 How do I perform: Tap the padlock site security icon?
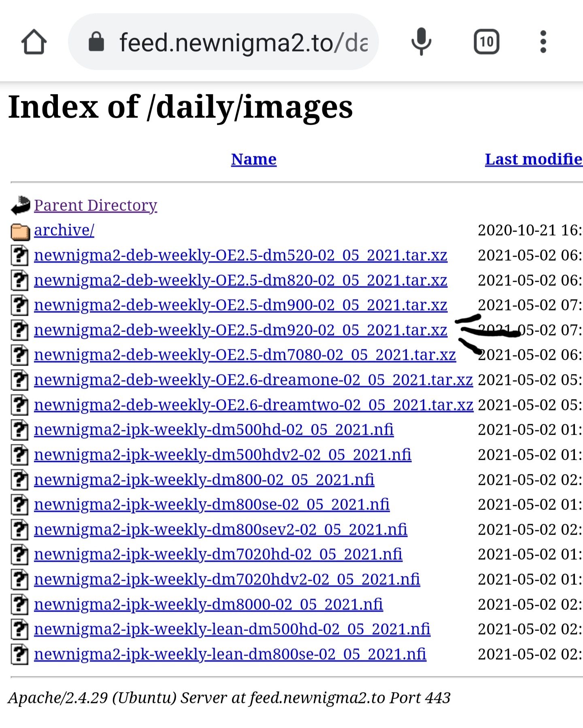coord(96,42)
